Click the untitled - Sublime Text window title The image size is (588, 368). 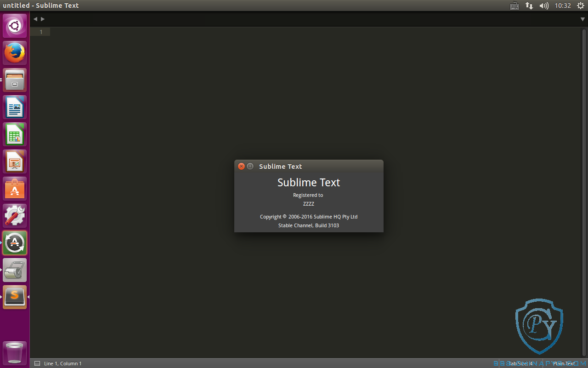click(41, 6)
